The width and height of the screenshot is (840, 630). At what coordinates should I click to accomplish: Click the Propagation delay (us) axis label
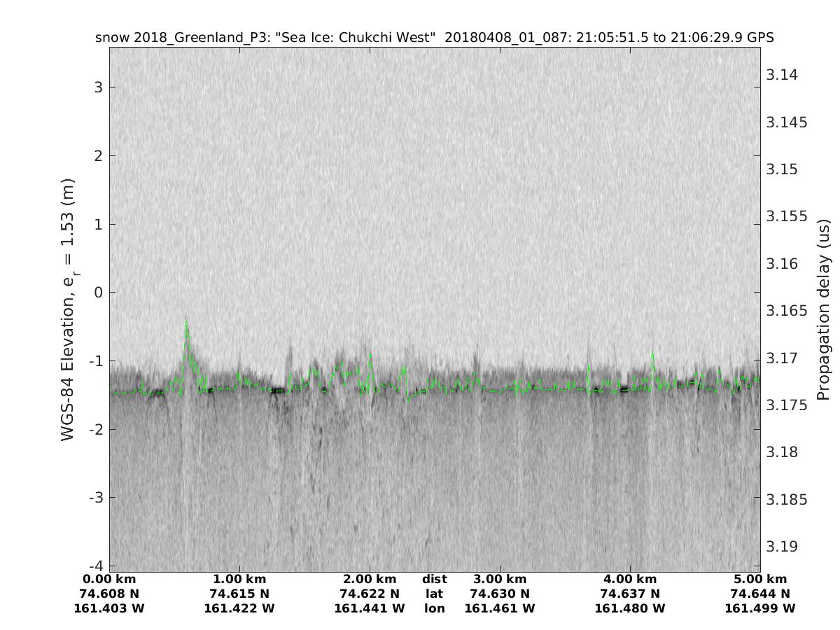coord(823,310)
